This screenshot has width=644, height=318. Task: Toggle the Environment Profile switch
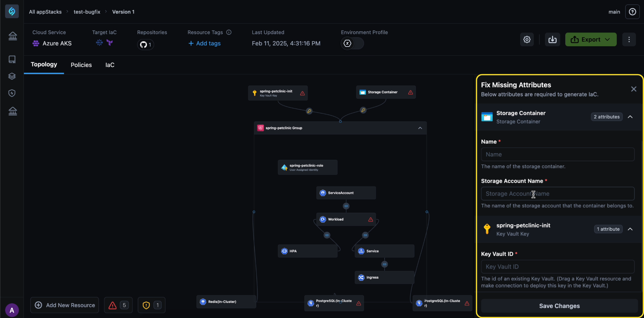[x=352, y=43]
